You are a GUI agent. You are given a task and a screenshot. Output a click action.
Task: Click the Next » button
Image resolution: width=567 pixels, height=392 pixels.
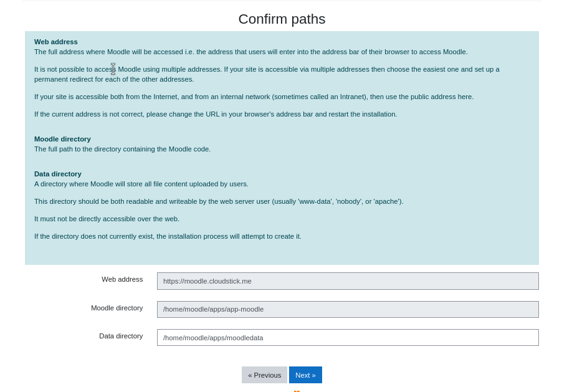point(305,375)
